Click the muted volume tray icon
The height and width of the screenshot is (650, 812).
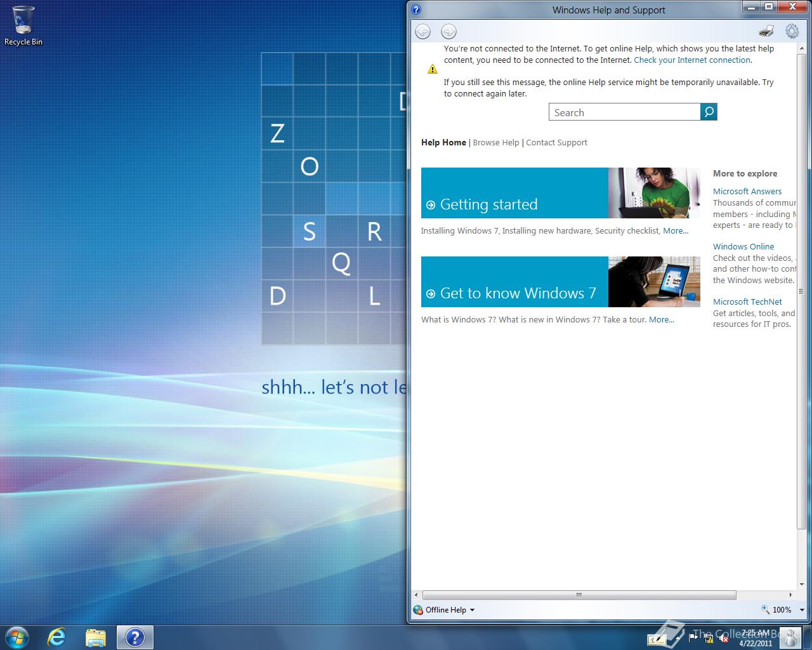pos(724,638)
